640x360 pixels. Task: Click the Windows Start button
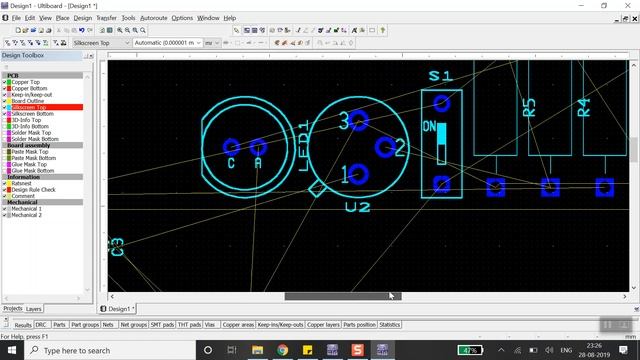pos(12,350)
